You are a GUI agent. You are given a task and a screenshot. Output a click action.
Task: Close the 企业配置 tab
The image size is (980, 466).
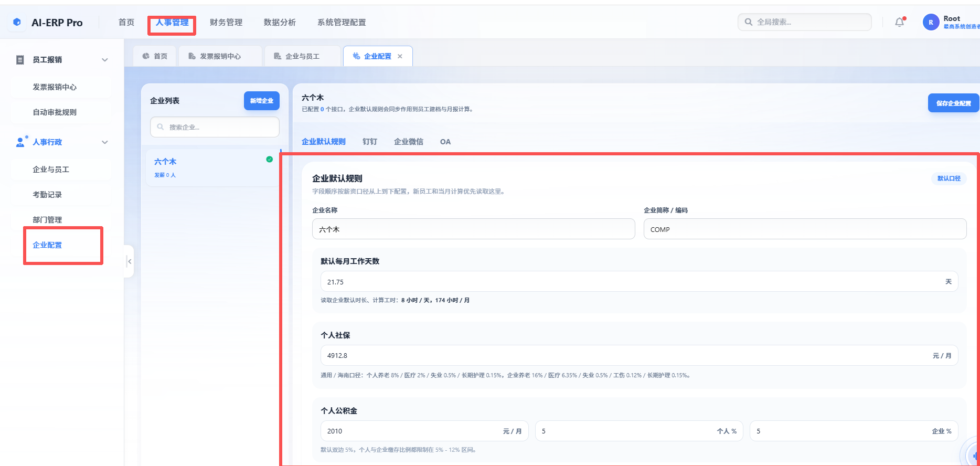coord(400,56)
